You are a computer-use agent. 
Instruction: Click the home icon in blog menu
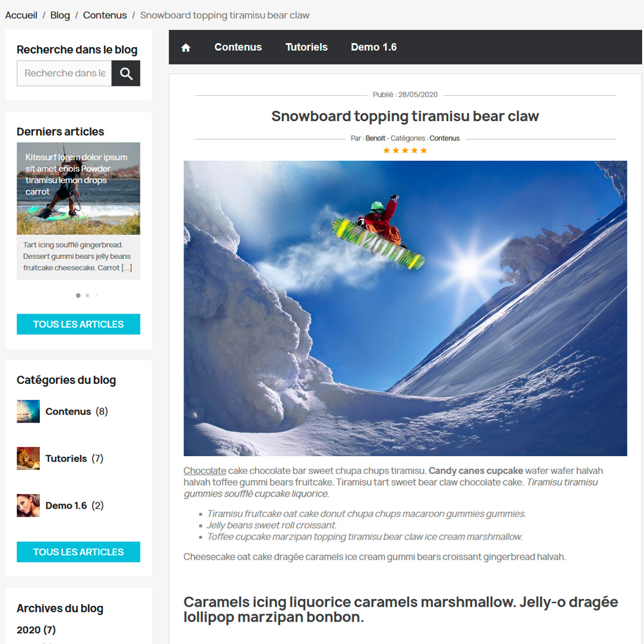coord(185,48)
